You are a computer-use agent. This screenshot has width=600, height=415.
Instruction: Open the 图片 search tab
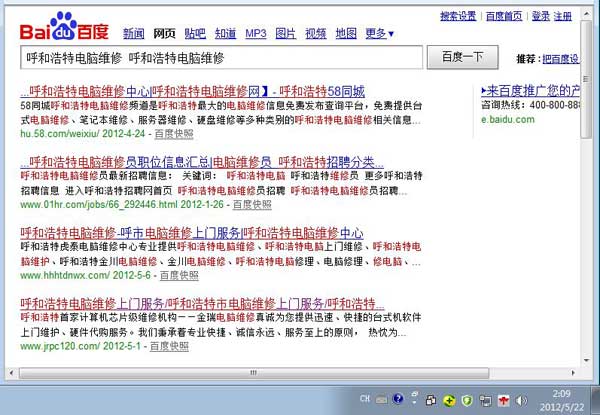286,34
